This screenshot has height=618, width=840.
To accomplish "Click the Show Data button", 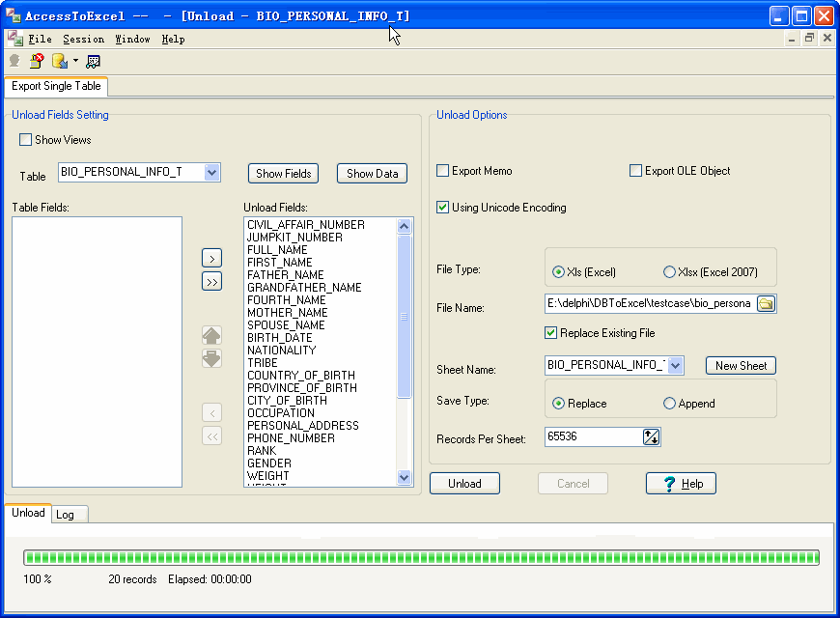I will 373,174.
